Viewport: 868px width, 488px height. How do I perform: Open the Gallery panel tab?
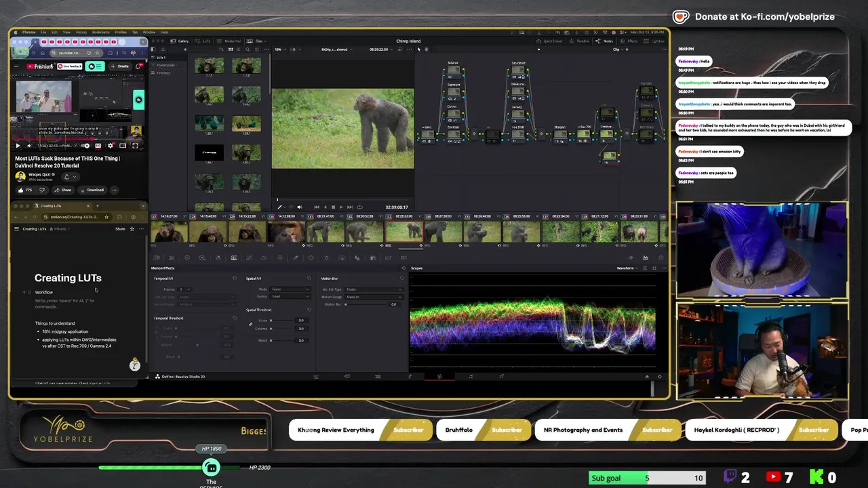(180, 41)
